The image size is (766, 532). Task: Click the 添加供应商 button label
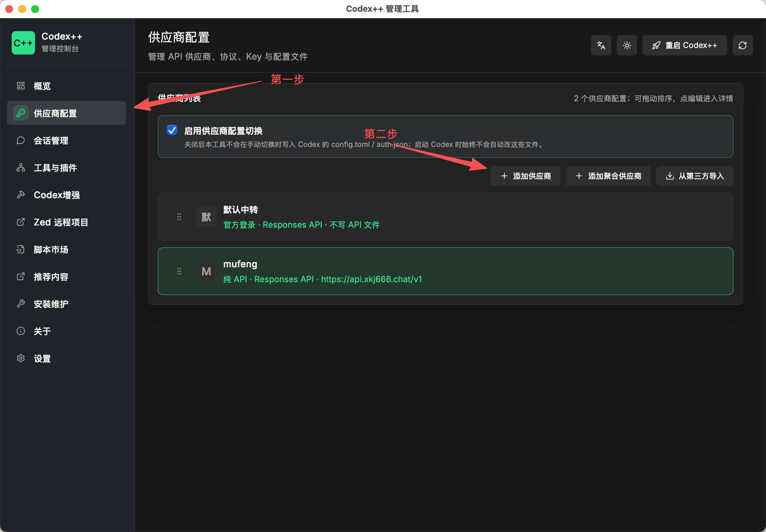coord(532,176)
